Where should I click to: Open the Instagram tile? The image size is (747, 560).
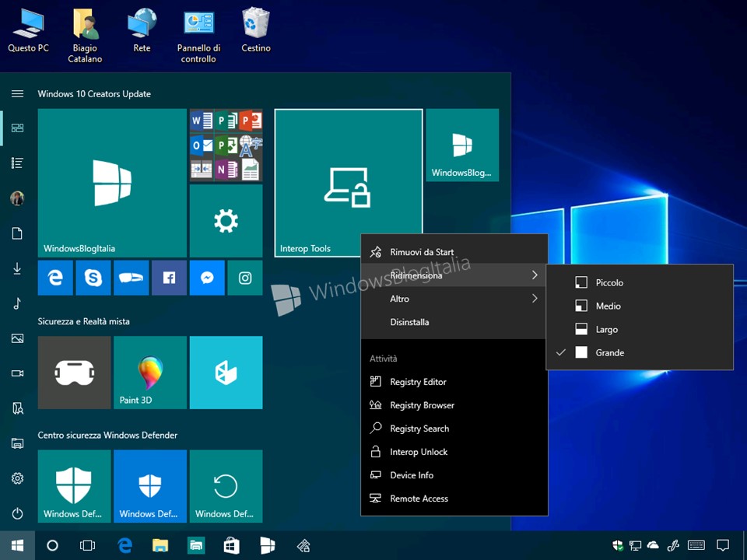tap(245, 278)
